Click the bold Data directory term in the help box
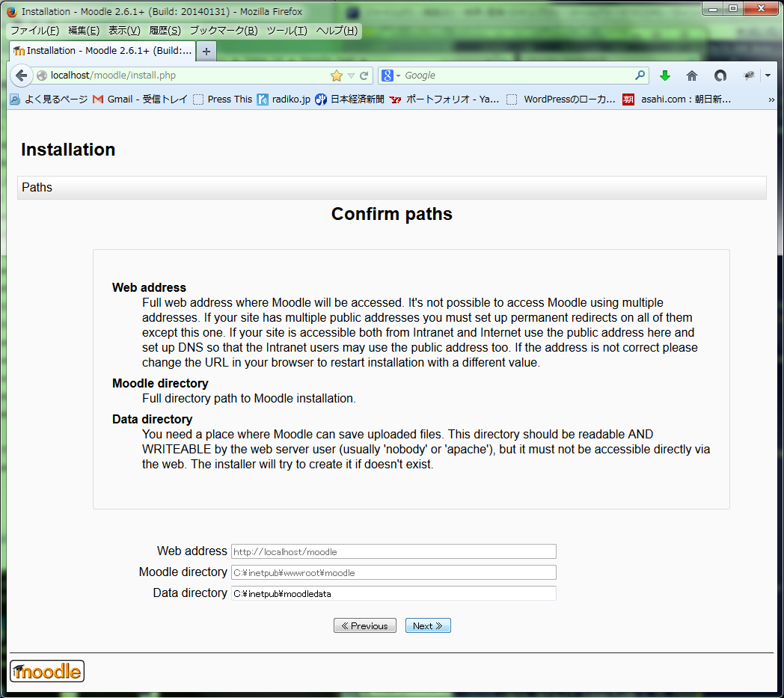The height and width of the screenshot is (698, 784). pos(152,420)
